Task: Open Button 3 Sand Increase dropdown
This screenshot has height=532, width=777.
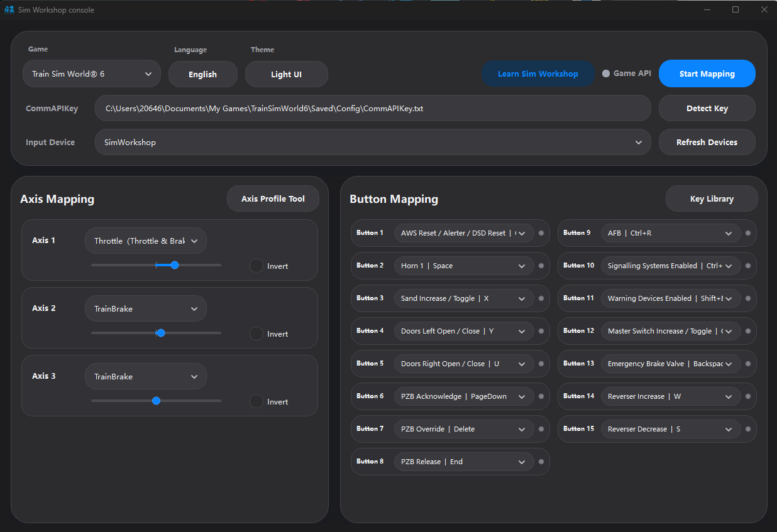Action: pos(464,298)
